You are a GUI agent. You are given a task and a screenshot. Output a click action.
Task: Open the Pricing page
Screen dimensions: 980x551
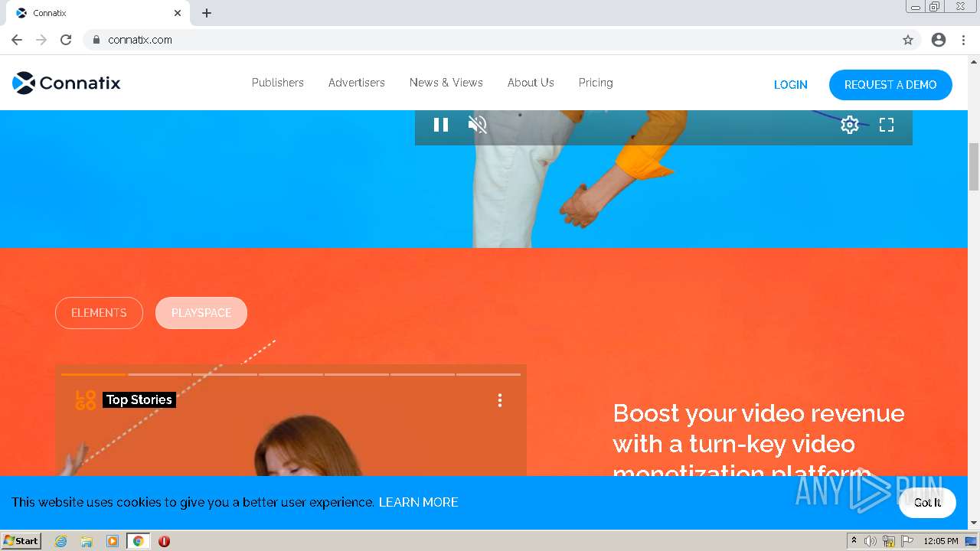pos(596,83)
